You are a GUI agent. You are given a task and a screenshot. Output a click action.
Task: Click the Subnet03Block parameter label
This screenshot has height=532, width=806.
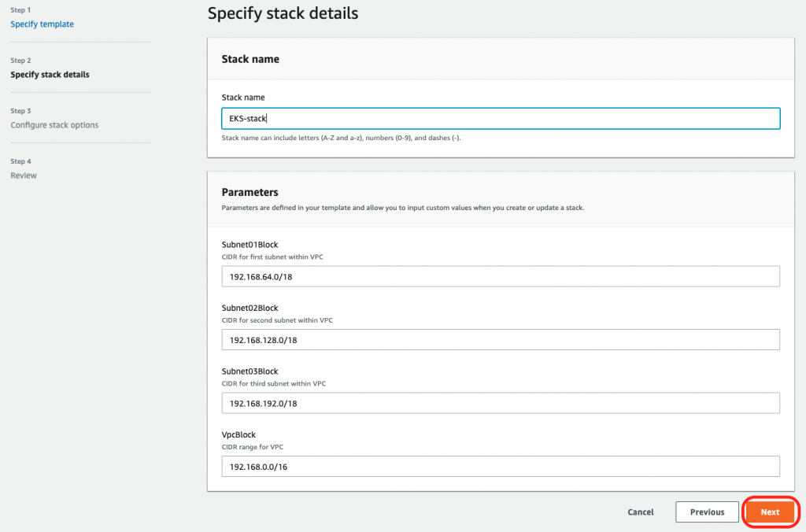[x=250, y=371]
